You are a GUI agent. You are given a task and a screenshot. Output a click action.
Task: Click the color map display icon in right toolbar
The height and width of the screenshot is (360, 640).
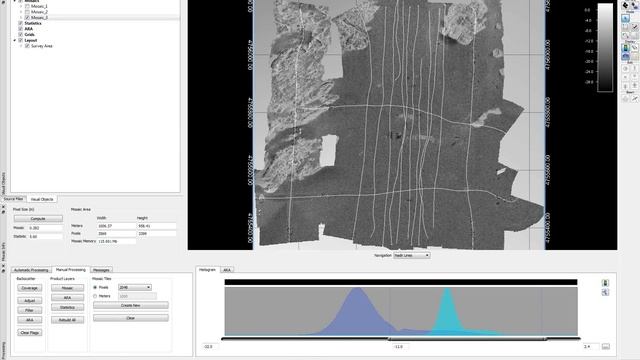626,48
